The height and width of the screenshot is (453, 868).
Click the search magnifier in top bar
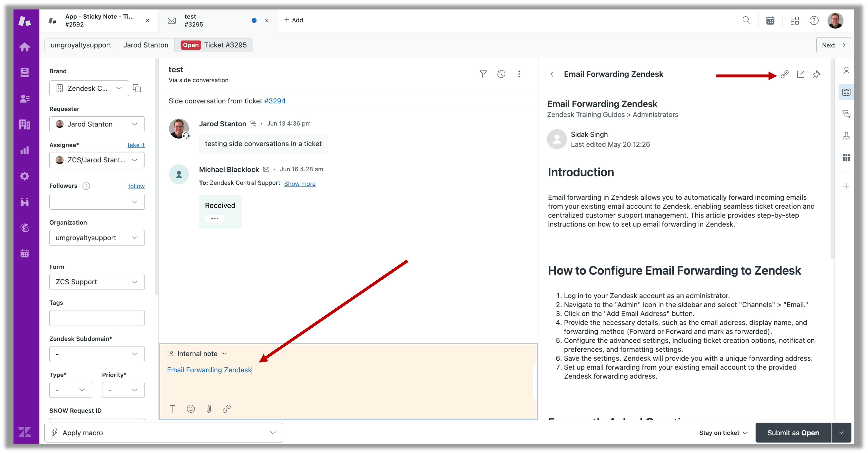point(746,20)
